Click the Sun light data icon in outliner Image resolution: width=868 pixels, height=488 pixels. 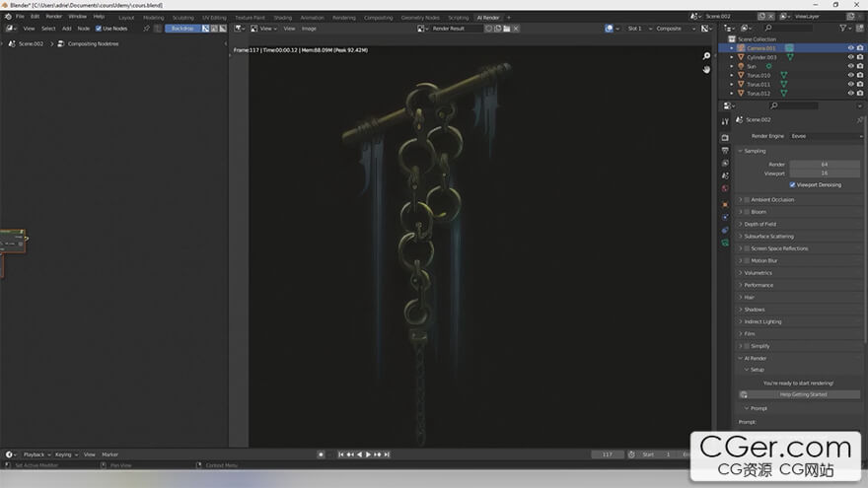768,66
